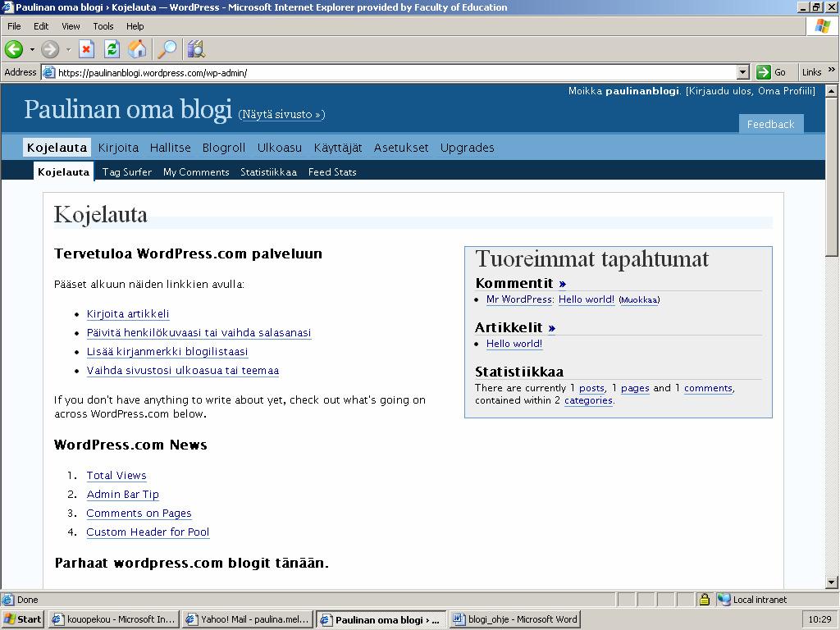The image size is (840, 630).
Task: Open the Help menu
Action: click(135, 26)
